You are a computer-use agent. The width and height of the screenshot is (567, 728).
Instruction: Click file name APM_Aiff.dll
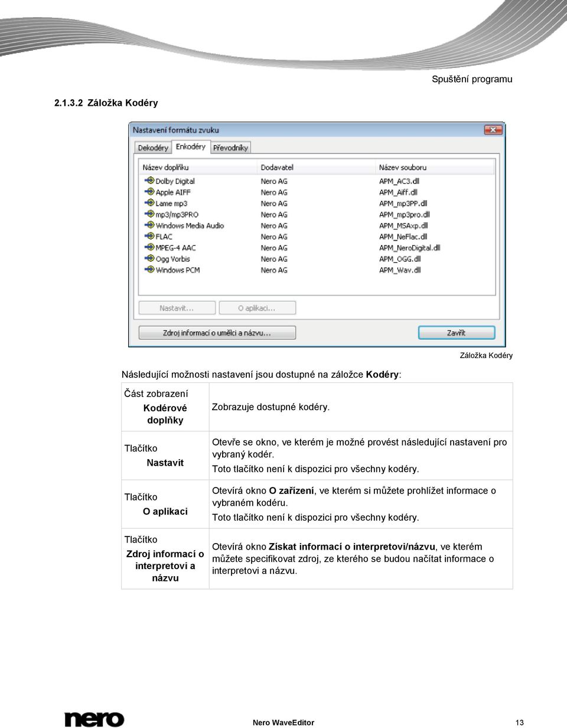pos(398,193)
